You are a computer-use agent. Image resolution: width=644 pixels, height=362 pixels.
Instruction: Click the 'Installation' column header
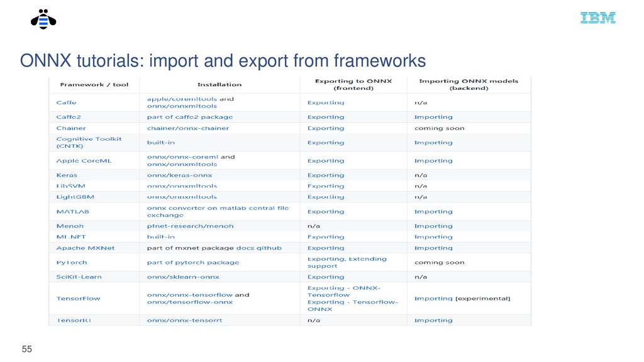[x=219, y=85]
